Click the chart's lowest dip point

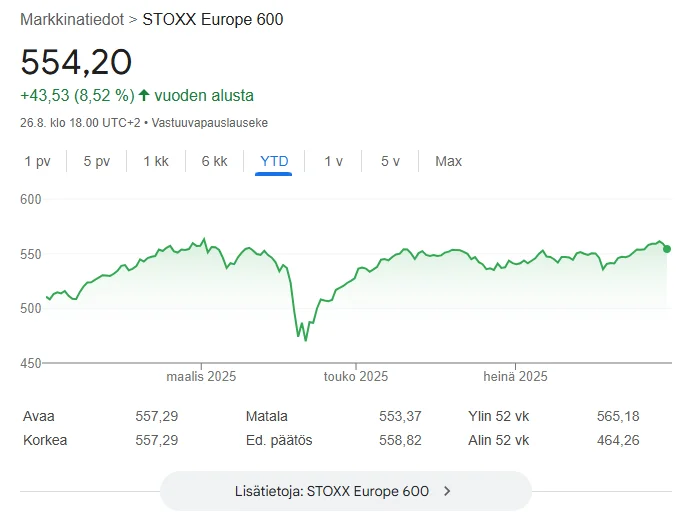tap(305, 341)
